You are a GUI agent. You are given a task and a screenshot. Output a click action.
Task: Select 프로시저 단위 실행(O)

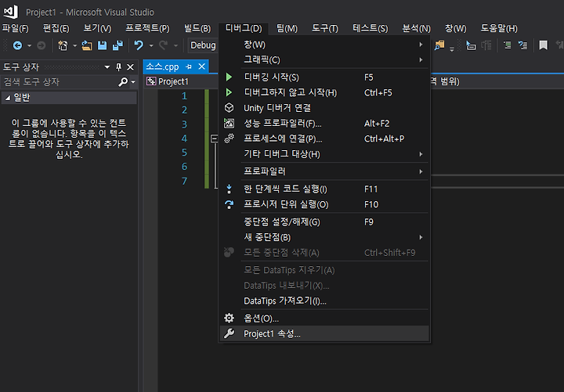tap(324, 204)
